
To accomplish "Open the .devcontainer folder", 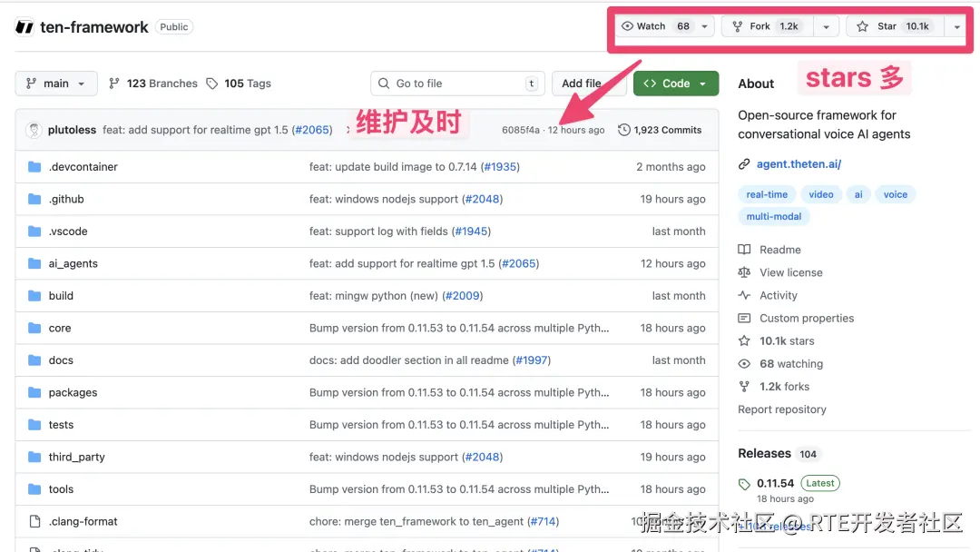I will [83, 167].
